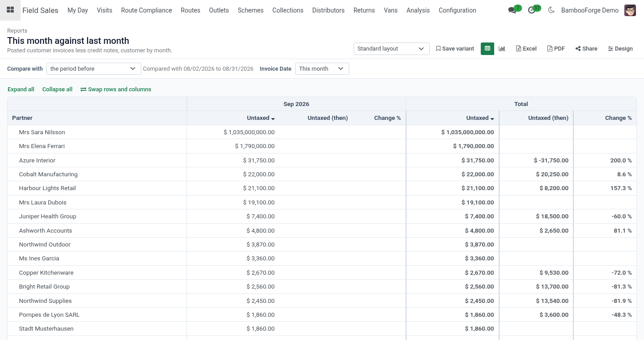Click the 157.3 % change value
Image resolution: width=644 pixels, height=340 pixels.
(x=621, y=188)
